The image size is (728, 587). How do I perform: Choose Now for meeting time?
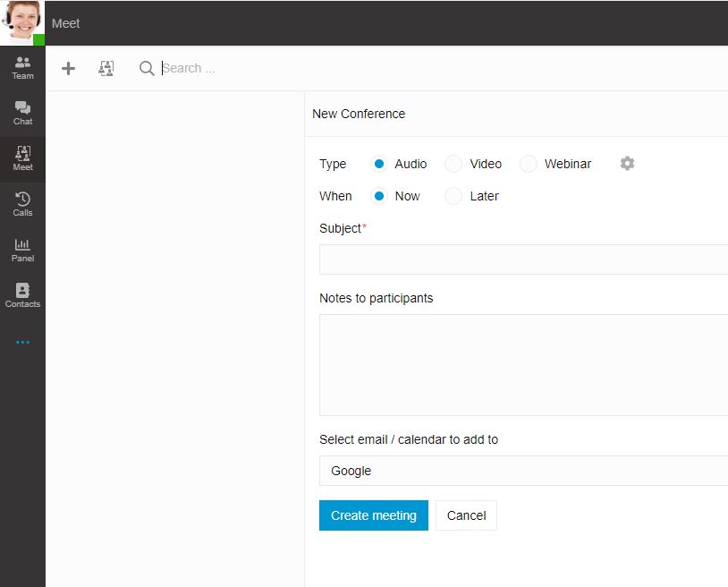[379, 196]
